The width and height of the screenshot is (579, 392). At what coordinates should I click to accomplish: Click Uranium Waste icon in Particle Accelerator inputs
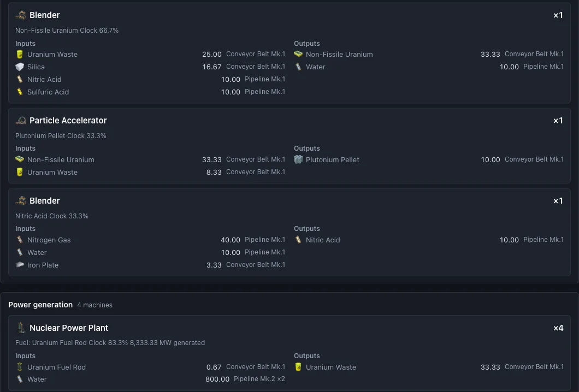[20, 172]
